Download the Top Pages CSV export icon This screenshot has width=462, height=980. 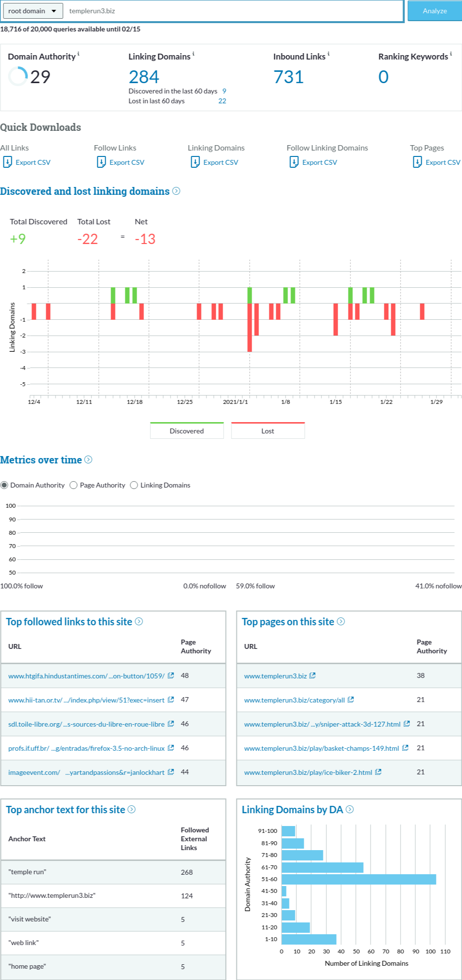(x=417, y=162)
